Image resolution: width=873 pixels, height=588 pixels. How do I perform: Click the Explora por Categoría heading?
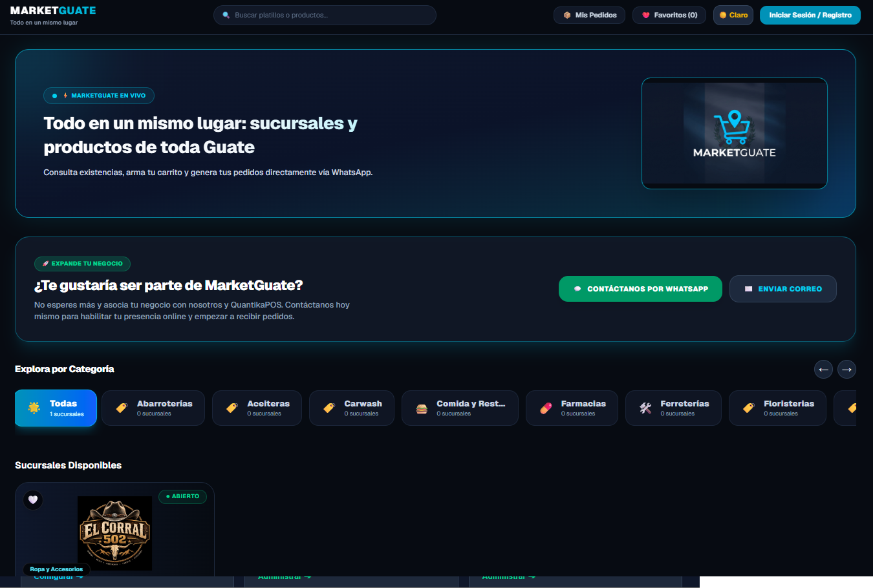(x=65, y=369)
